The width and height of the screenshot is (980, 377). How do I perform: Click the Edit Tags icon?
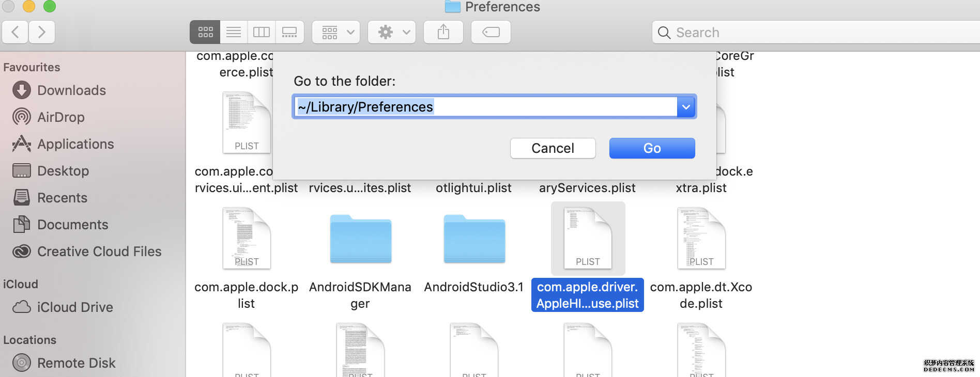pyautogui.click(x=491, y=33)
